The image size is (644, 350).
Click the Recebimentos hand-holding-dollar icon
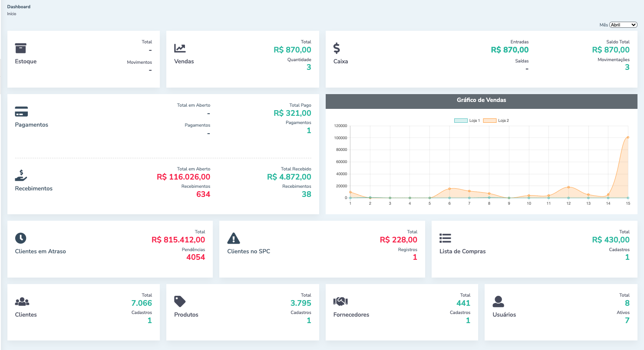click(x=21, y=175)
